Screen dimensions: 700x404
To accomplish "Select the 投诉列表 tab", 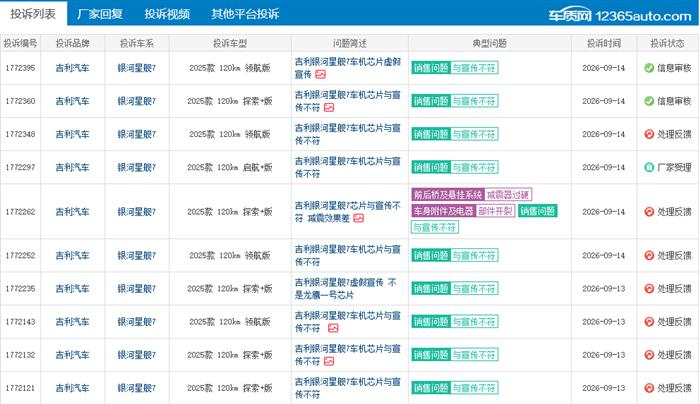I will tap(33, 14).
